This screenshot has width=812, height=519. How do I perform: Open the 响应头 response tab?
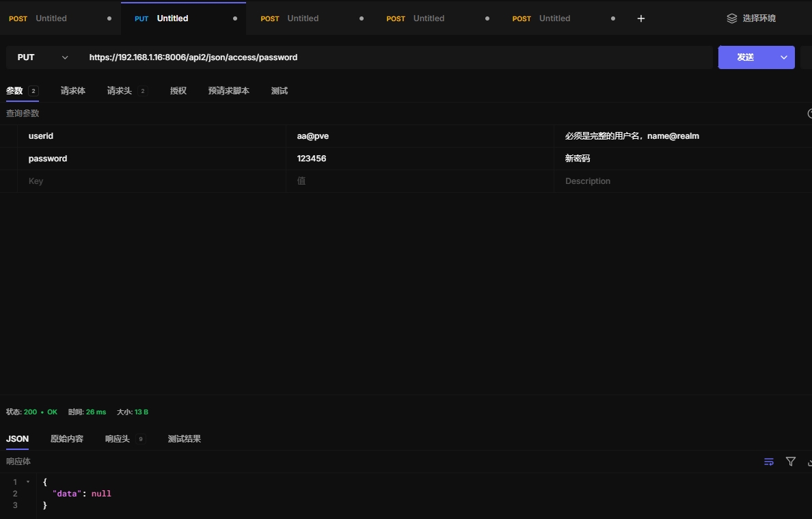pos(118,439)
